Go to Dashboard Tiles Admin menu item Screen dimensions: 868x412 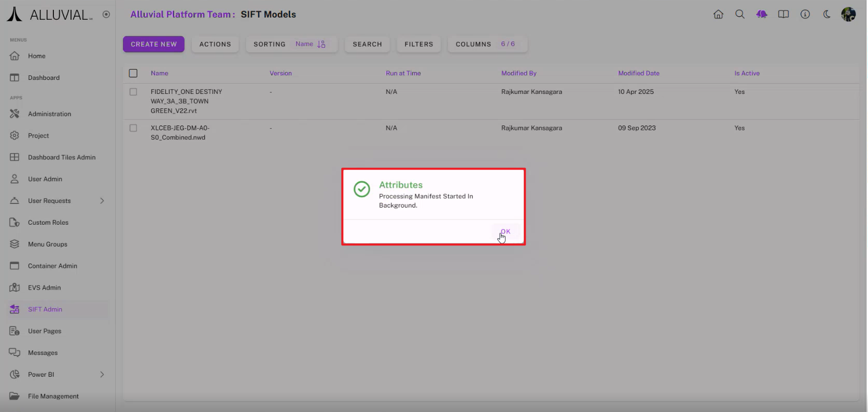pos(61,157)
